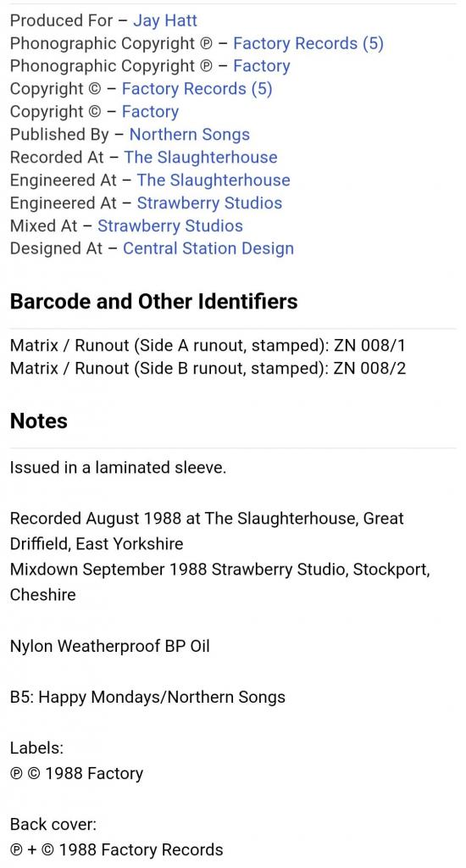Click the 'B5: Happy Mondays/Northern Songs' line
The image size is (466, 868).
[147, 697]
